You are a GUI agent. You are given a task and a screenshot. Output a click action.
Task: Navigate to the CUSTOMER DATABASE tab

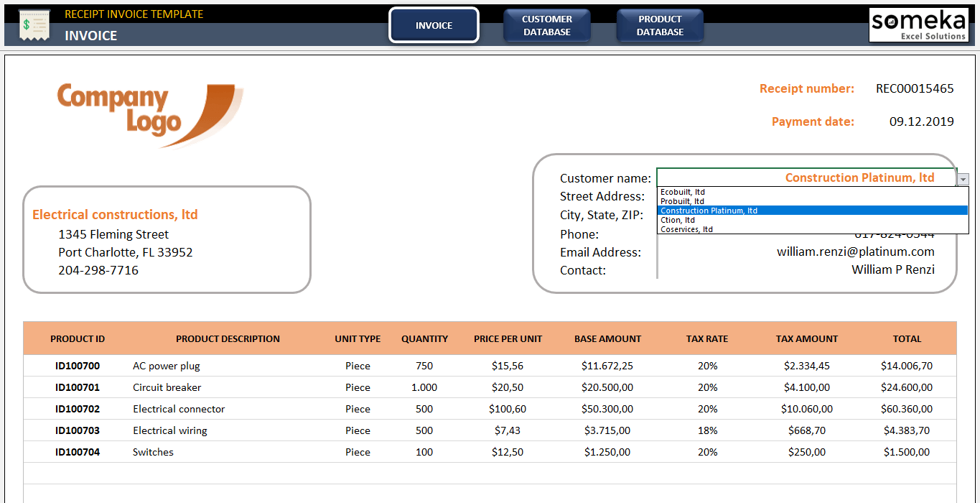tap(547, 24)
